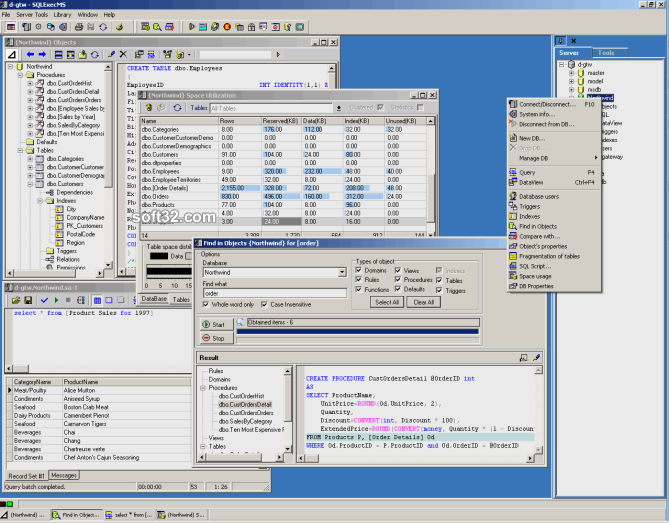The height and width of the screenshot is (523, 669).
Task: Click the open folder icon in query window
Action: click(16, 300)
